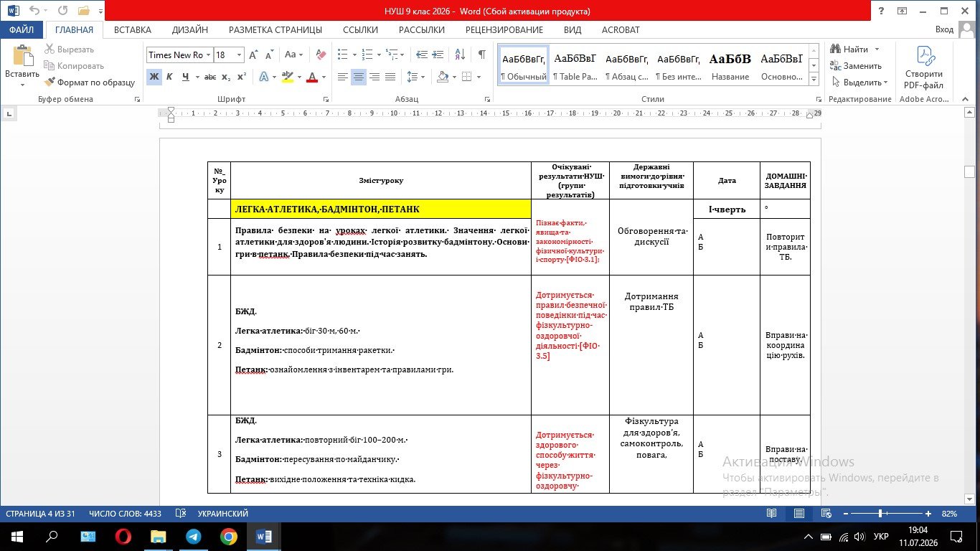This screenshot has height=551, width=980.
Task: Open Google Chrome from the taskbar
Action: click(x=229, y=537)
